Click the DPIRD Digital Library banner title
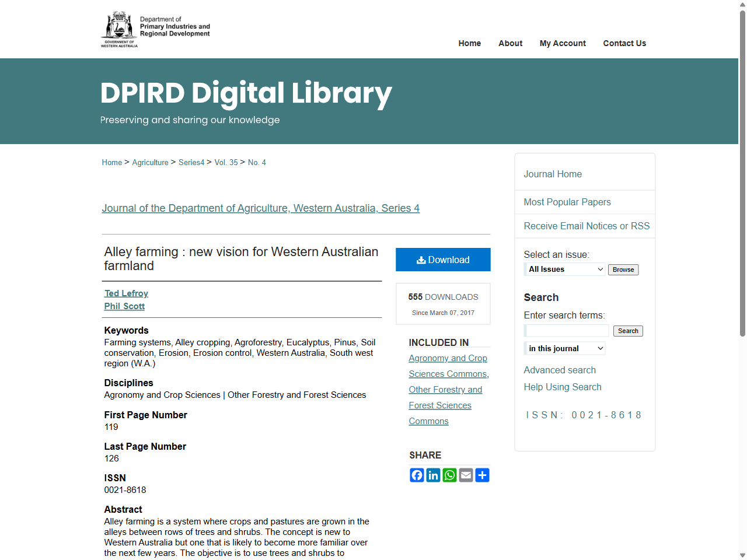This screenshot has height=560, width=747. (246, 93)
